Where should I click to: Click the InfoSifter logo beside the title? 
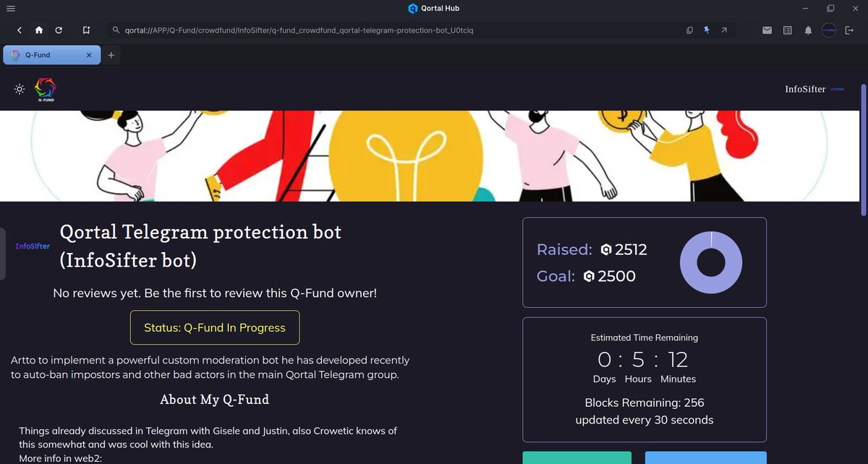pyautogui.click(x=33, y=246)
